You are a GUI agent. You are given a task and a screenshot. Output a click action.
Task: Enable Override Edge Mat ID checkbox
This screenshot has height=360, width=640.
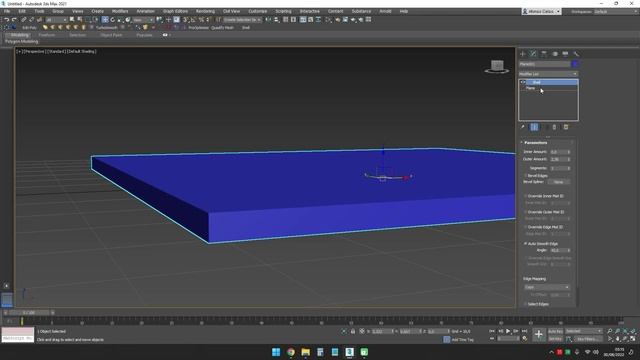point(526,227)
